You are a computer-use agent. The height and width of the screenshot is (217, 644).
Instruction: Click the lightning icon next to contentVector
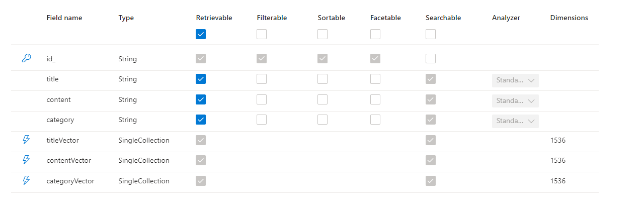[x=26, y=160]
